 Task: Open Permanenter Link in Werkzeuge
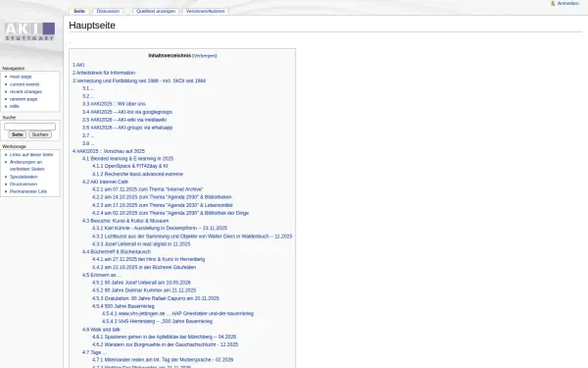click(28, 191)
